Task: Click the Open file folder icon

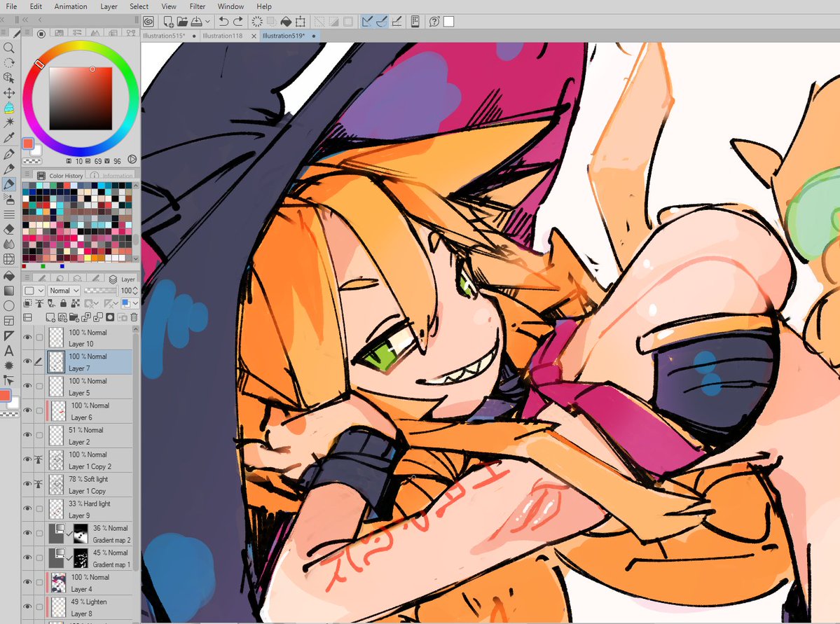Action: pos(182,22)
